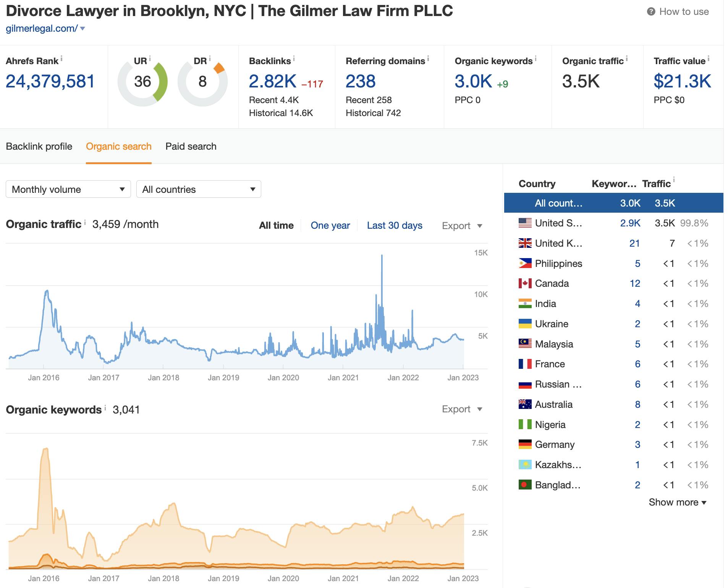Viewport: 728px width, 588px height.
Task: Click the UR 36 gauge chart
Action: click(142, 81)
